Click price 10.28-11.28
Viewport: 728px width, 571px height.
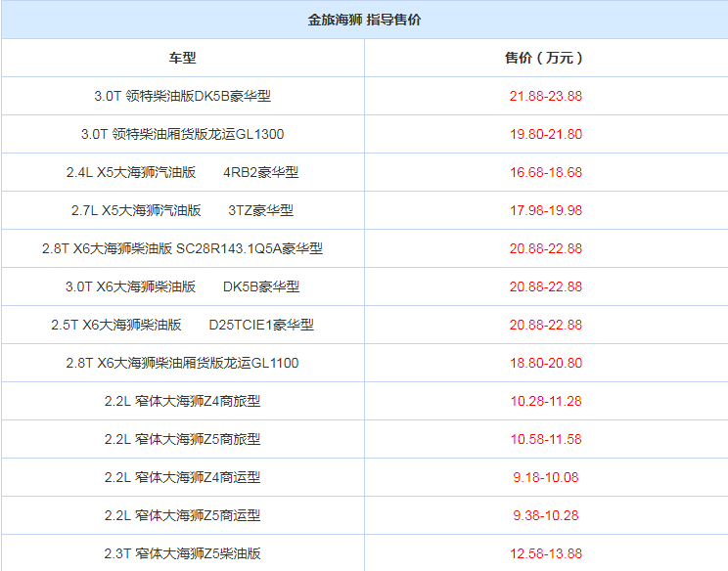[x=546, y=400]
